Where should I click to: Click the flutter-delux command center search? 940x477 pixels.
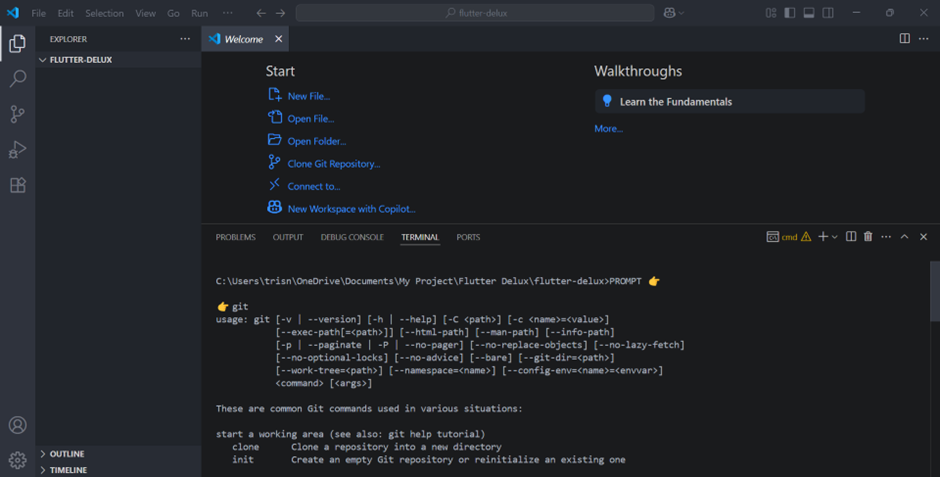click(475, 13)
